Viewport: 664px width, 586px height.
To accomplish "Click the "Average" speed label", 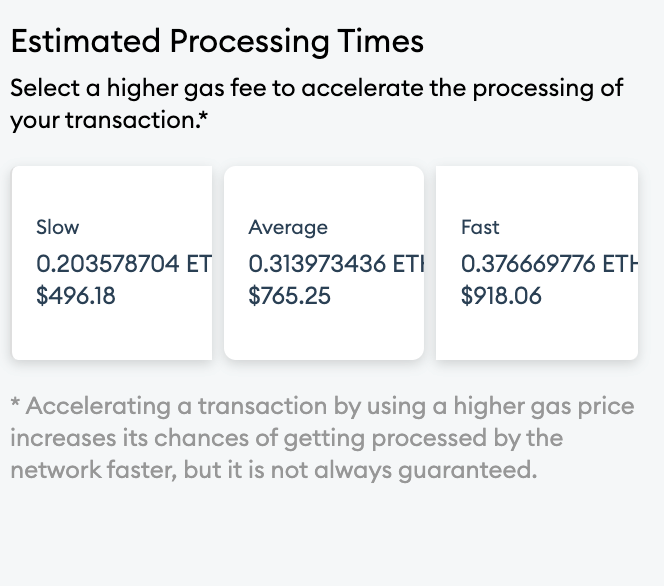I will coord(288,227).
